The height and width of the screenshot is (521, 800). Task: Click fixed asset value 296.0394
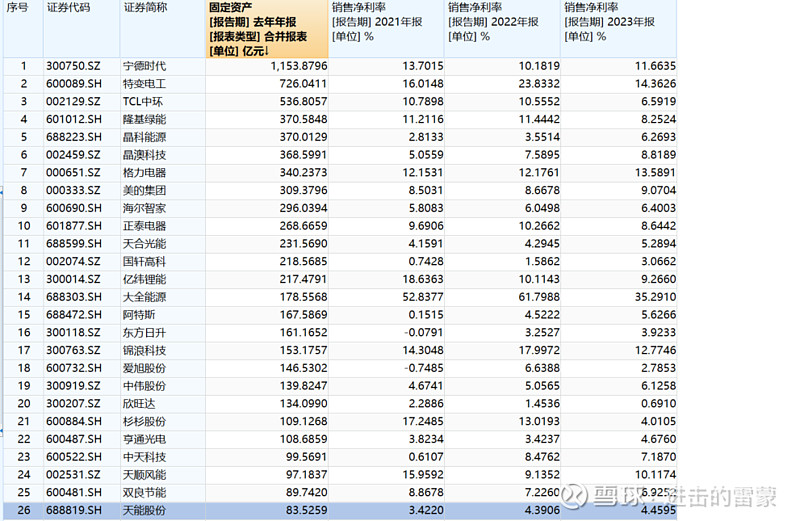tap(303, 208)
